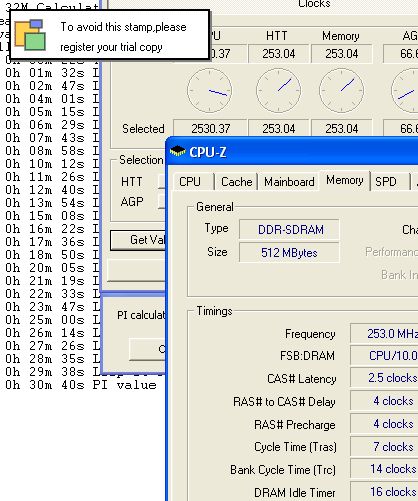The width and height of the screenshot is (418, 501).
Task: Click the Selected Memory 253.04 field
Action: pyautogui.click(x=342, y=129)
